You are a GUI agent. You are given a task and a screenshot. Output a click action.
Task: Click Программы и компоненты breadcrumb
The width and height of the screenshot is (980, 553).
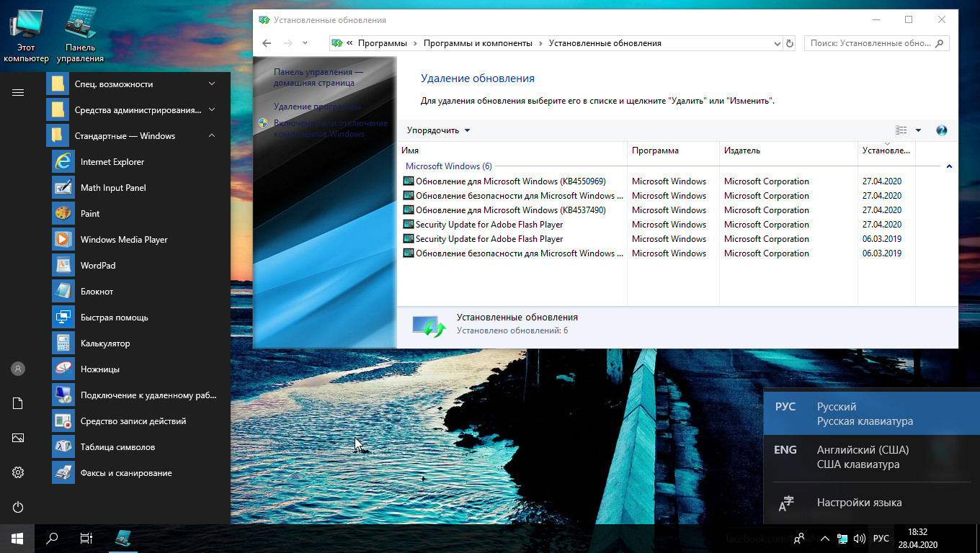click(478, 43)
